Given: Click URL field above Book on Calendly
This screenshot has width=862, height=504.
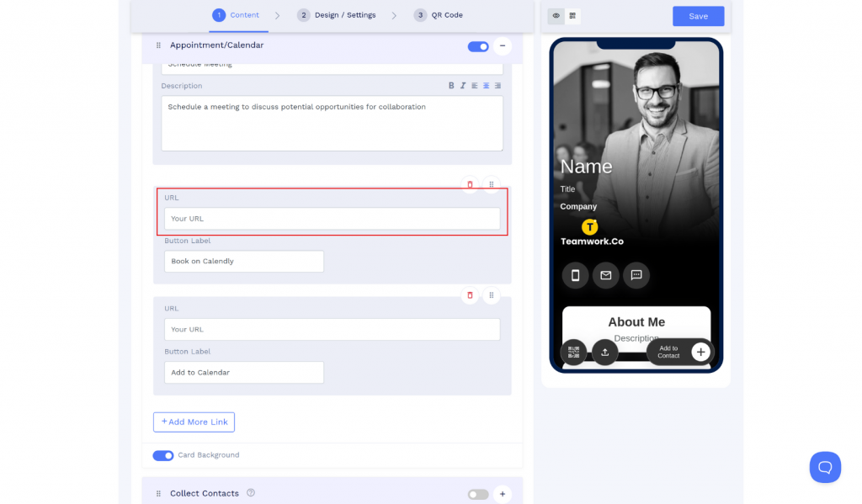Looking at the screenshot, I should 332,219.
